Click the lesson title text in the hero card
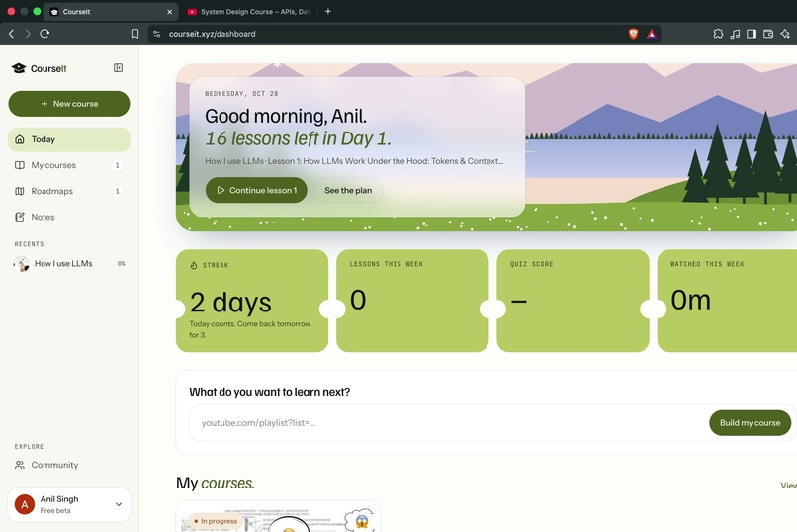Screen dimensions: 797x532 pyautogui.click(x=354, y=161)
